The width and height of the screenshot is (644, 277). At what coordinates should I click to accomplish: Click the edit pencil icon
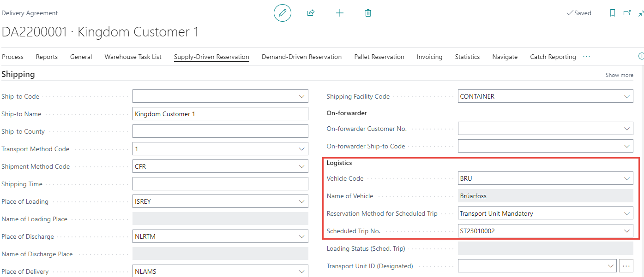coord(283,13)
